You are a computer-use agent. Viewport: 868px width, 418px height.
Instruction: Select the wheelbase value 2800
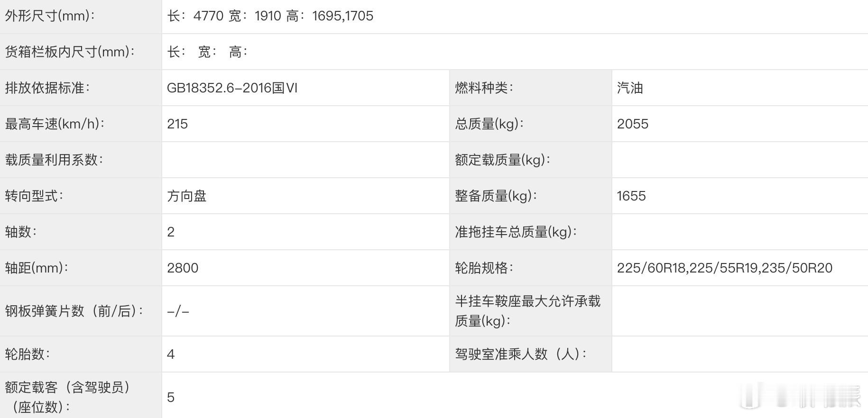point(183,268)
